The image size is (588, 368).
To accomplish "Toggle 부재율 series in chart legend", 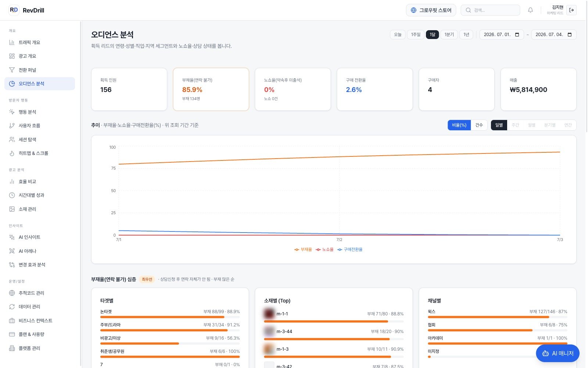I will tap(303, 250).
